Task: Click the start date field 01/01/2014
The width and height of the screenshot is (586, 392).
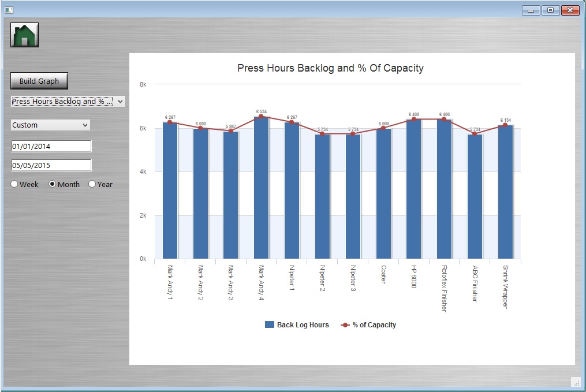Action: click(51, 146)
